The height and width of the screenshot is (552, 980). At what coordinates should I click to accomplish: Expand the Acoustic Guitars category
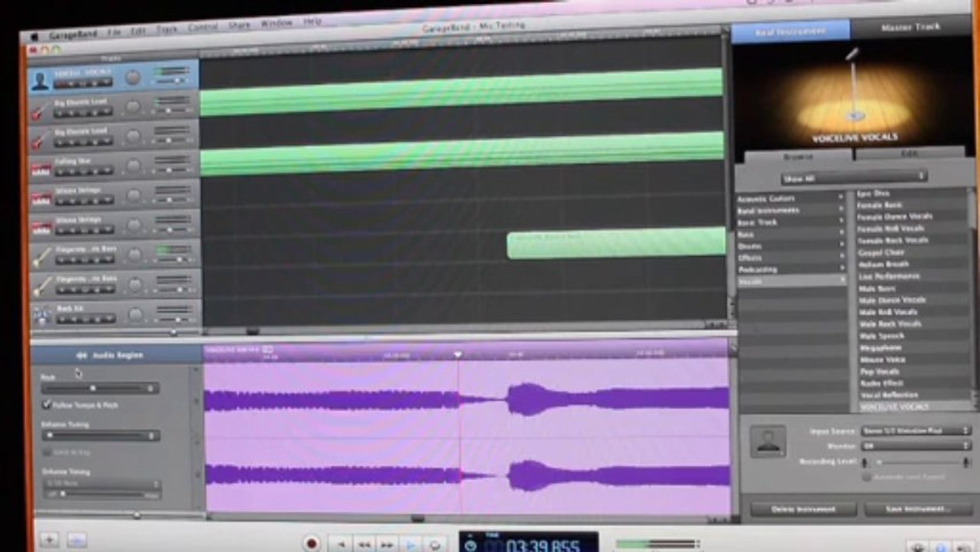pos(790,199)
